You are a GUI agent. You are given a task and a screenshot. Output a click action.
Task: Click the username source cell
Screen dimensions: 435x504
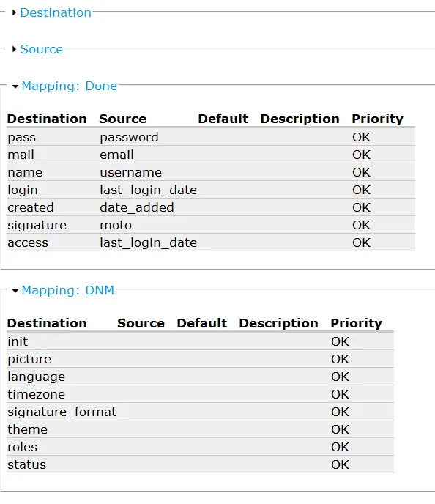131,173
